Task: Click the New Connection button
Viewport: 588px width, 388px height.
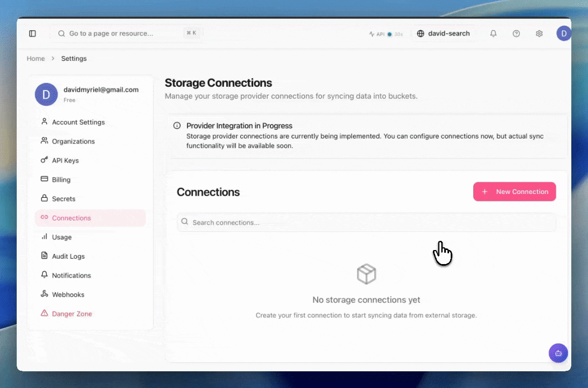Action: [514, 191]
